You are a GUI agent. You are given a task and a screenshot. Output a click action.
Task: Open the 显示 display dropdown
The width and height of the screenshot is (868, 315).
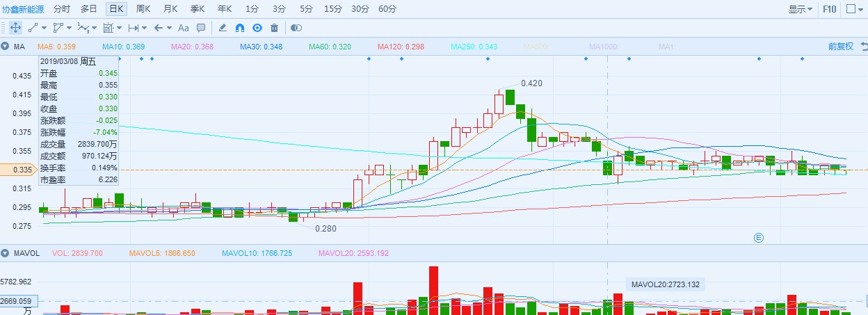pyautogui.click(x=800, y=9)
